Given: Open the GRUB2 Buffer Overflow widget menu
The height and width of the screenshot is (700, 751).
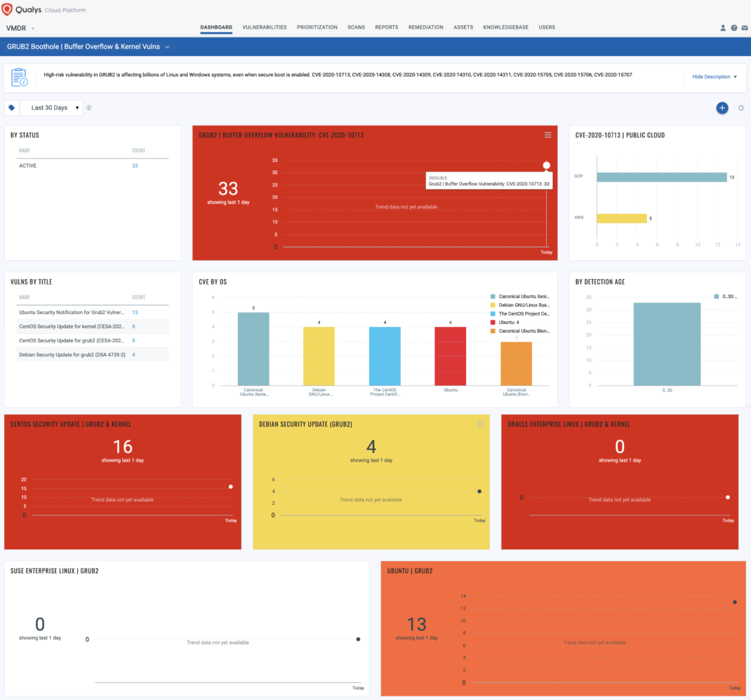Looking at the screenshot, I should click(x=548, y=135).
